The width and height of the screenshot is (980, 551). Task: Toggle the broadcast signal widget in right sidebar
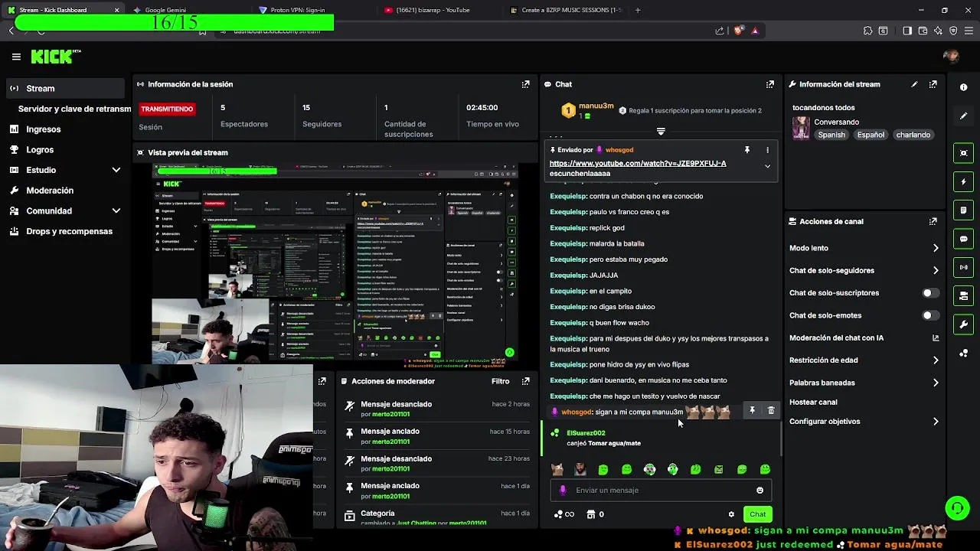[x=963, y=267]
